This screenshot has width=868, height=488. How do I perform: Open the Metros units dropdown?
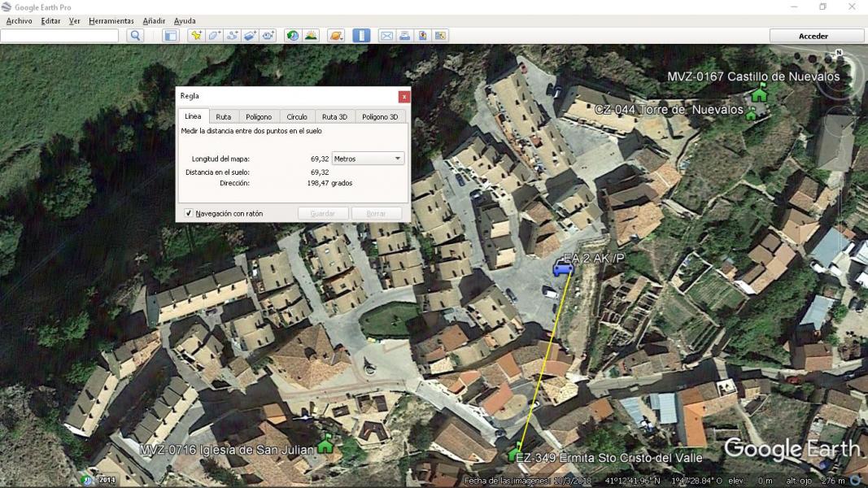tap(368, 159)
